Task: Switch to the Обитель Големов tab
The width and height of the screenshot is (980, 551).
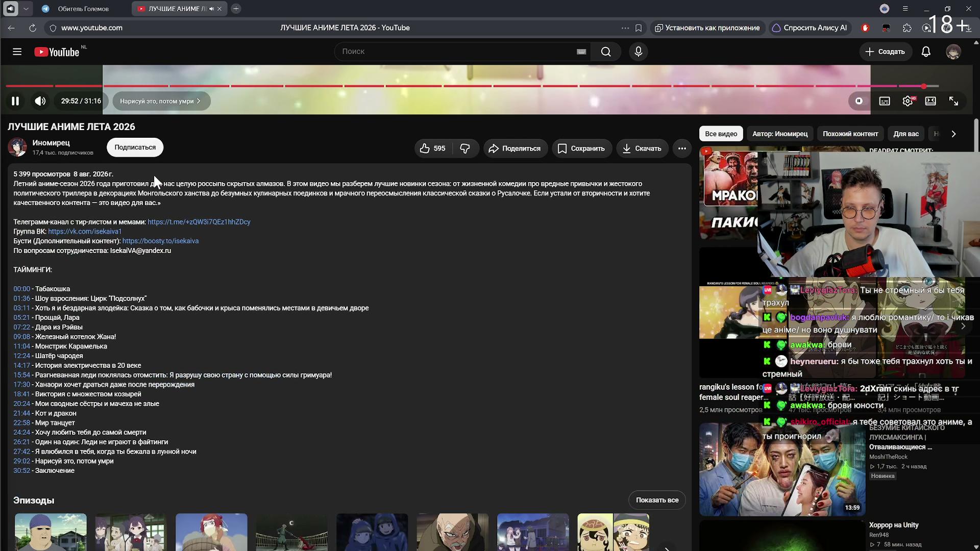Action: tap(82, 9)
